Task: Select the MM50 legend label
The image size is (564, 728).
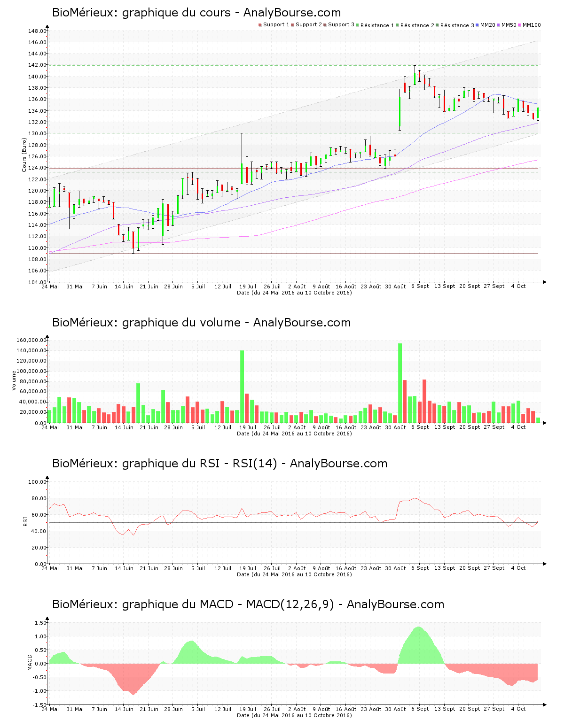Action: (509, 24)
